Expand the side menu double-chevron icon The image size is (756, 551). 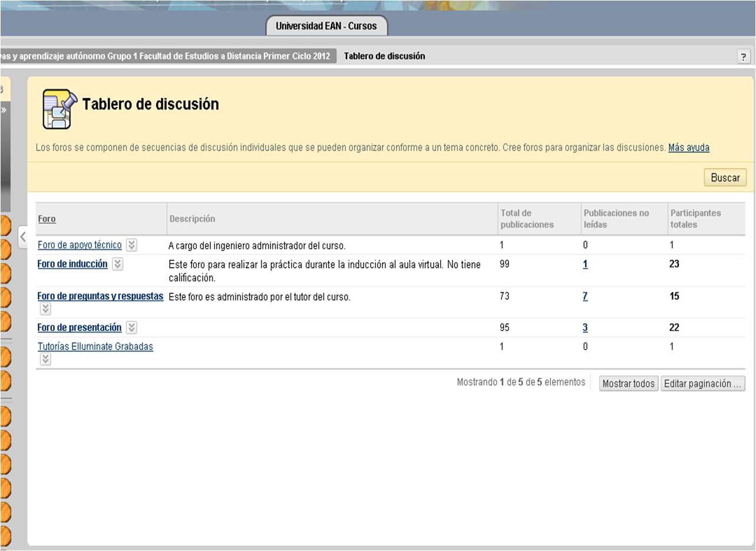(x=4, y=110)
